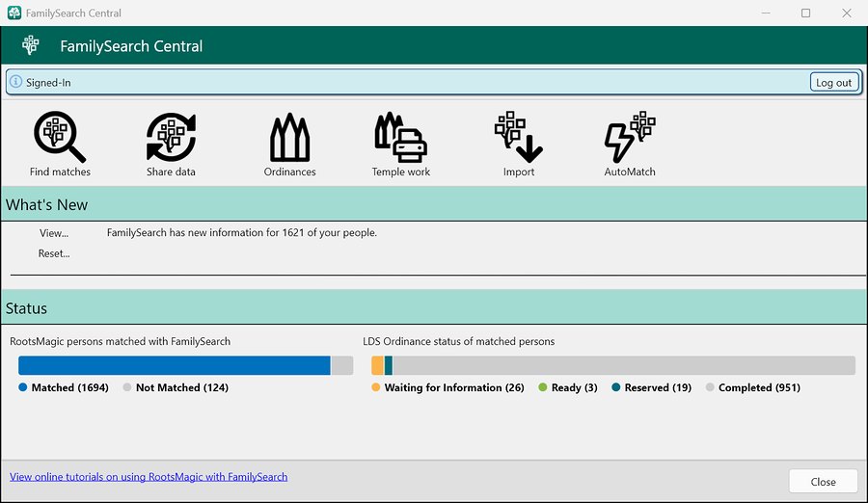The image size is (868, 503).
Task: Click the "Signed-In" status text
Action: (48, 83)
